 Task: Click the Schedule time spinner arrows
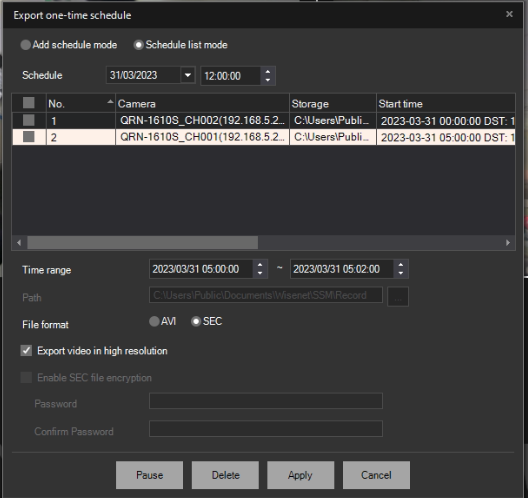pyautogui.click(x=268, y=76)
